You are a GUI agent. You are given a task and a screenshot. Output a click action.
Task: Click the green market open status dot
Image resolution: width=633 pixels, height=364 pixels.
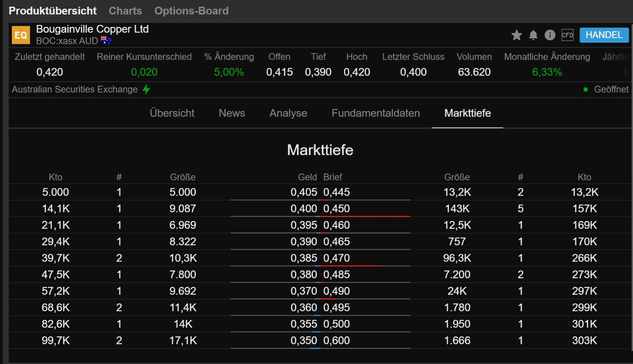(586, 89)
